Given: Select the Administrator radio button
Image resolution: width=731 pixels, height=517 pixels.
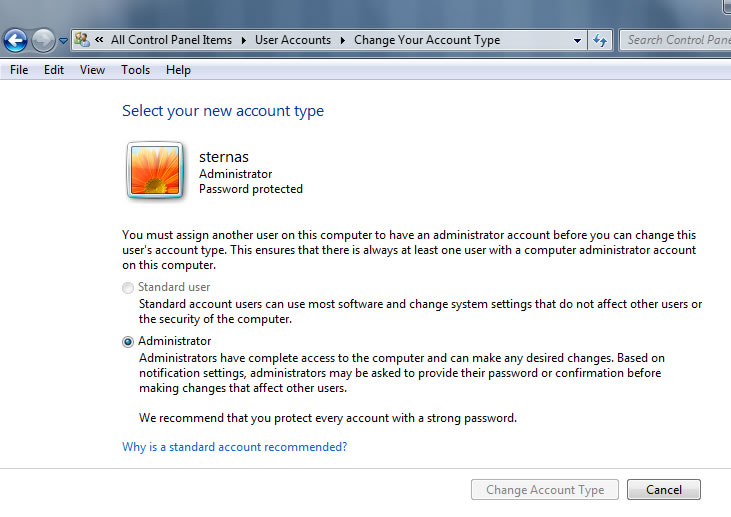Looking at the screenshot, I should pos(128,342).
